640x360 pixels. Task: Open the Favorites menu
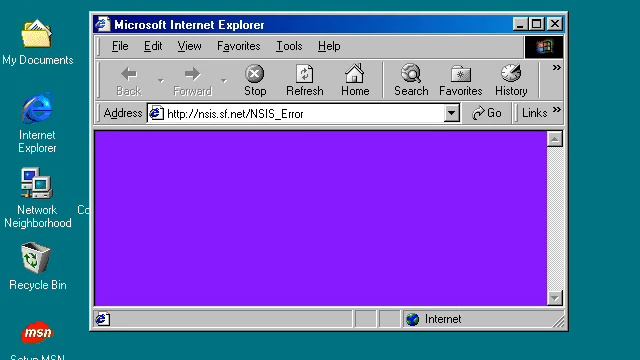(x=239, y=46)
